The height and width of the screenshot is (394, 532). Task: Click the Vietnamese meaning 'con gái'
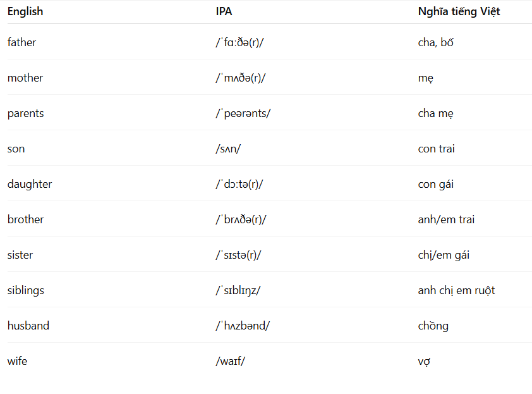435,184
